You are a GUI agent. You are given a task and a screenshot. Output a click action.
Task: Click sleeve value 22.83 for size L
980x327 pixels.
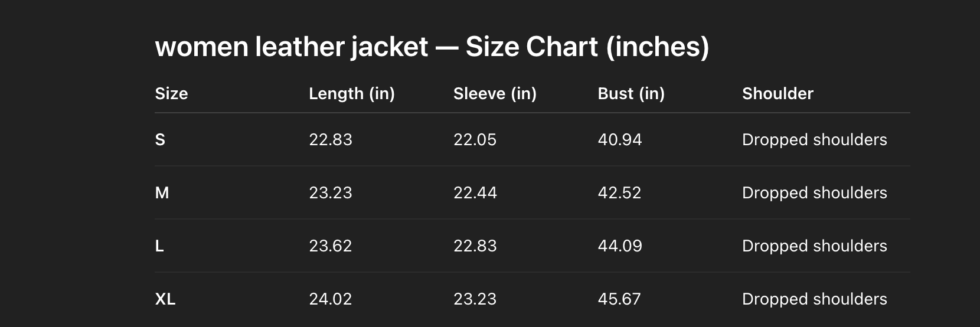[475, 246]
